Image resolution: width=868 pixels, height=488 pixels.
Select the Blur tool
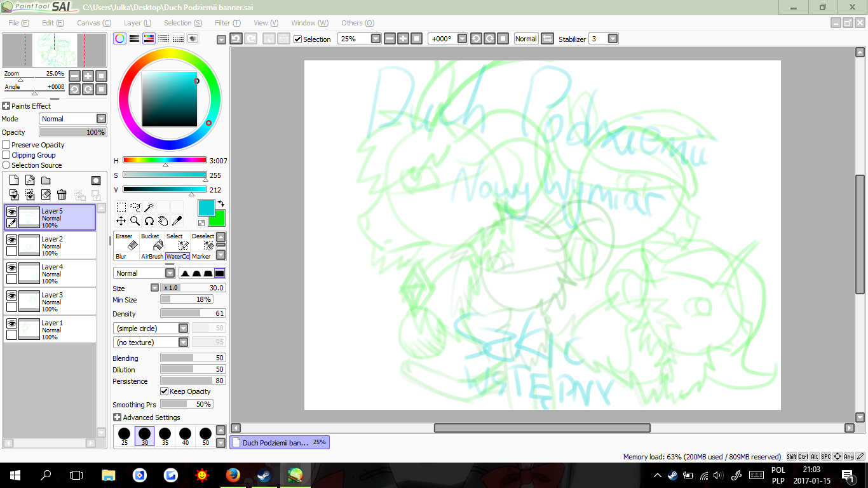pyautogui.click(x=126, y=257)
